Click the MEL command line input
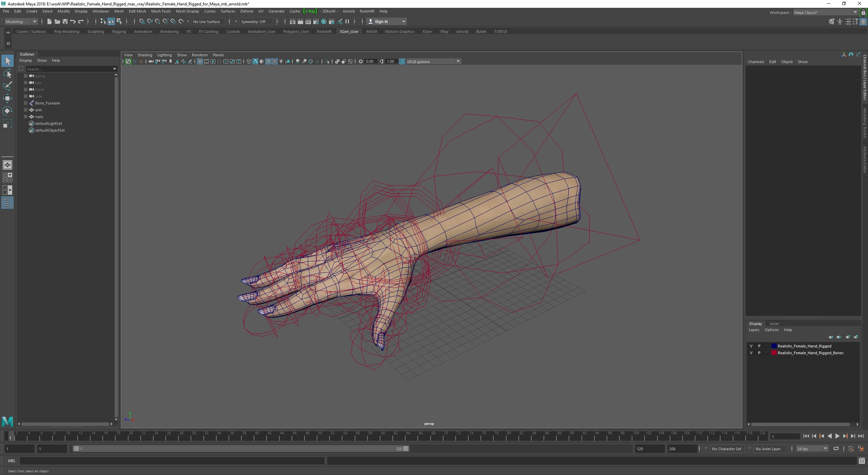The width and height of the screenshot is (868, 475). click(172, 461)
